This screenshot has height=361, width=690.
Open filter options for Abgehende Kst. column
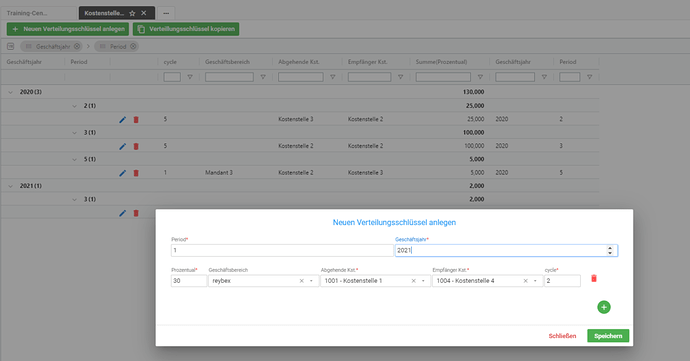coord(333,77)
